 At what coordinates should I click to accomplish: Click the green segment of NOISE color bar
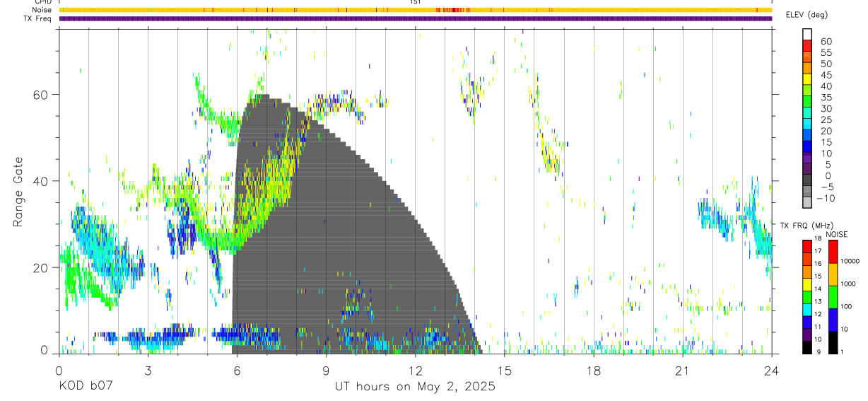tap(833, 297)
